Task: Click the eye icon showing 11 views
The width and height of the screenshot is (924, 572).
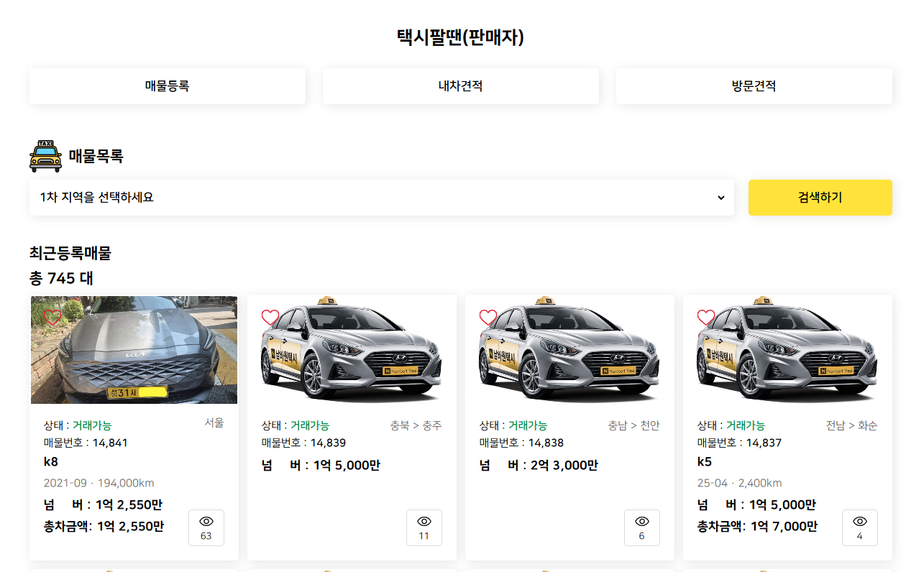Action: (424, 527)
